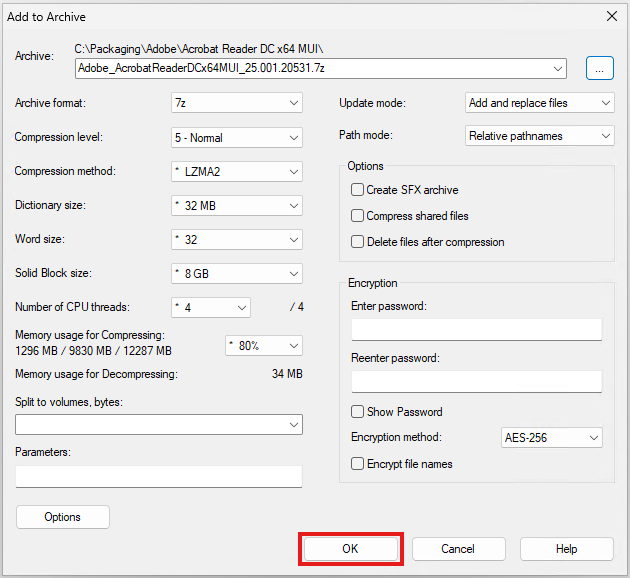Close the Add to Archive dialog
The width and height of the screenshot is (630, 578).
click(x=611, y=16)
